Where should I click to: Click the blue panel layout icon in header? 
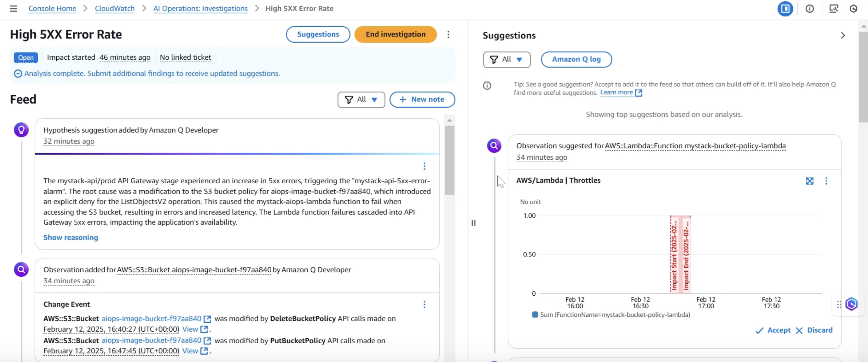coord(785,8)
